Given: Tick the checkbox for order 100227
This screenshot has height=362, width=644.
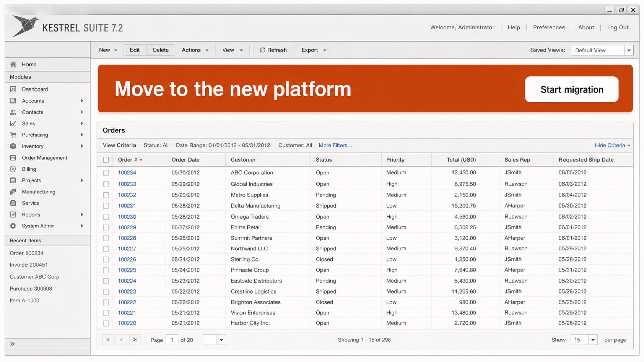Looking at the screenshot, I should [106, 249].
